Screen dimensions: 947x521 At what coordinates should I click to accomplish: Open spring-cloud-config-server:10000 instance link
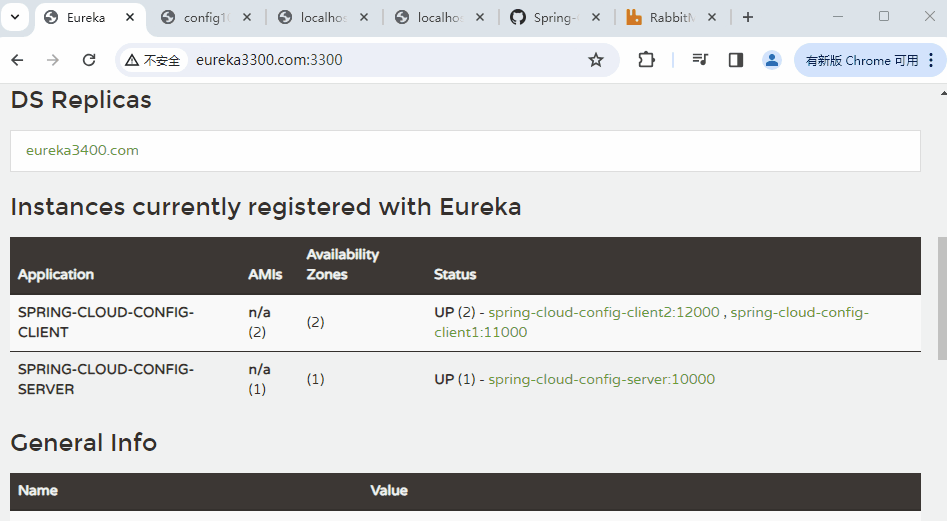click(x=602, y=379)
